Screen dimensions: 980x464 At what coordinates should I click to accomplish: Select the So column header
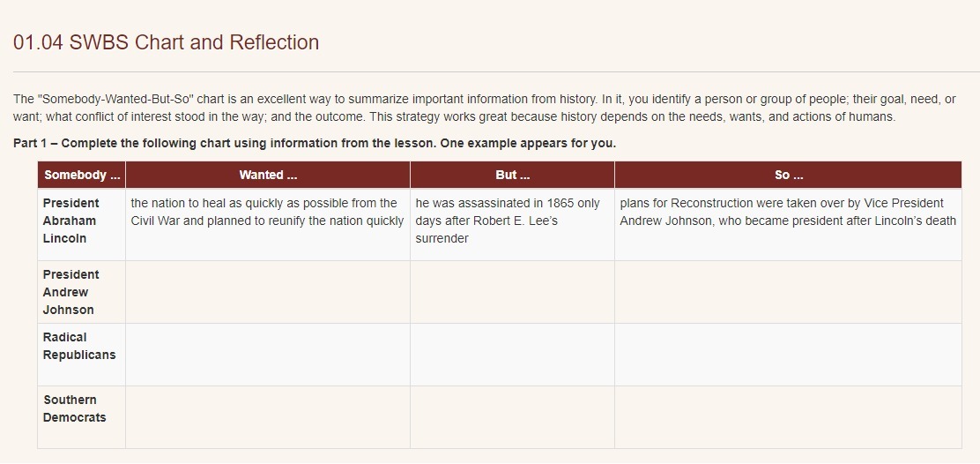pyautogui.click(x=788, y=175)
